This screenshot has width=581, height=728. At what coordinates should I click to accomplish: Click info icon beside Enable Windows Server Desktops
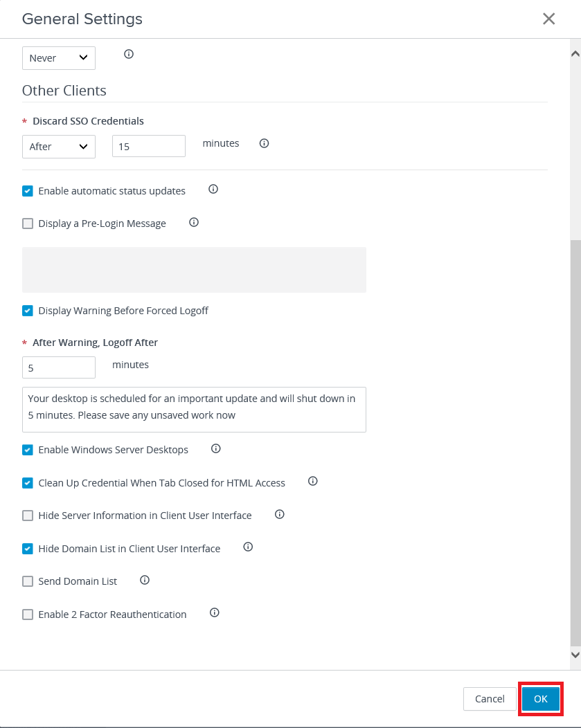tap(216, 448)
